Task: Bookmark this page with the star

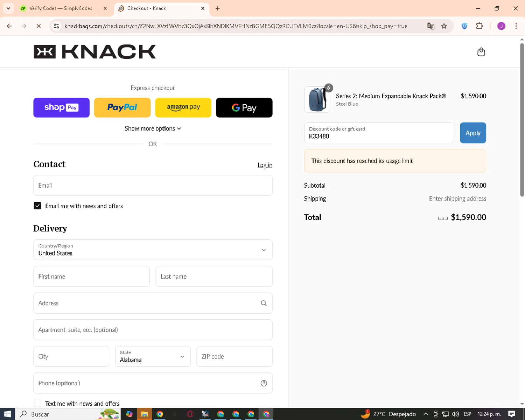Action: (444, 26)
